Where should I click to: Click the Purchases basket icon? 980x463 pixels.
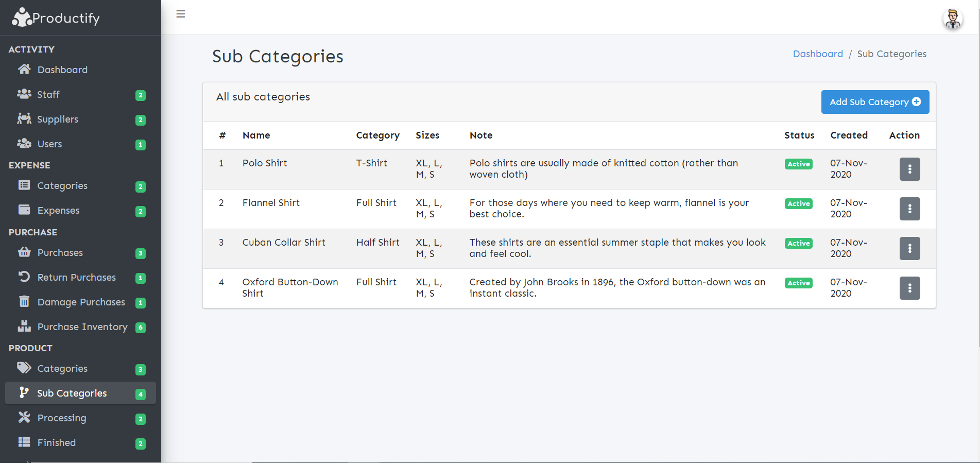[24, 252]
